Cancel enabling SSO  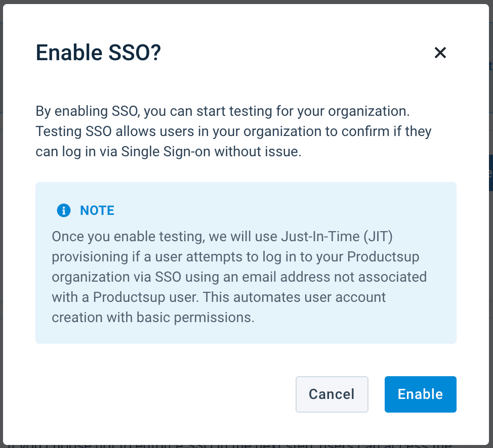332,394
